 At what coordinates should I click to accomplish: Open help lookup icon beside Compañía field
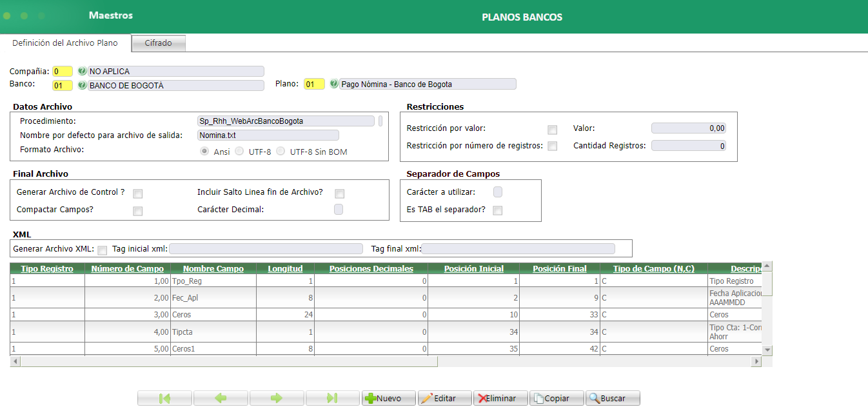(82, 71)
